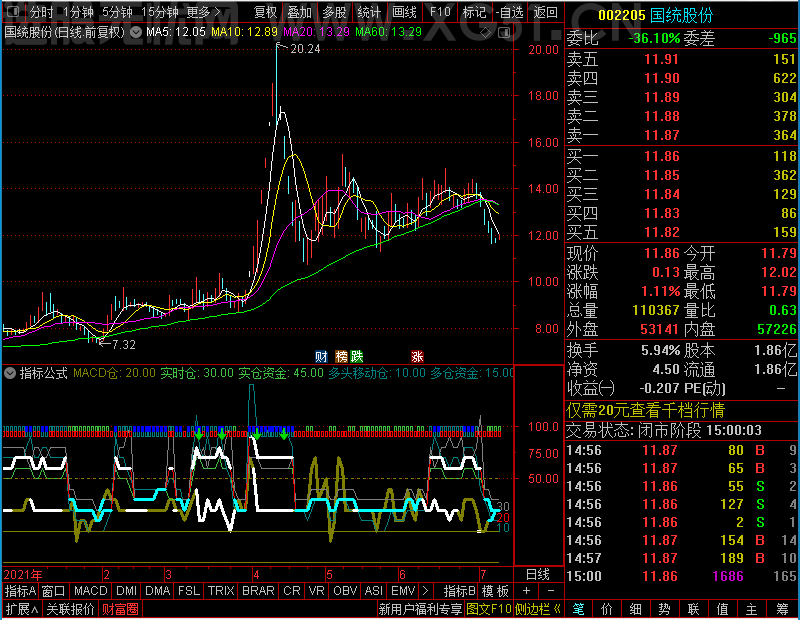Open the 复权 menu
Screen dimensions: 800x620
(x=265, y=12)
